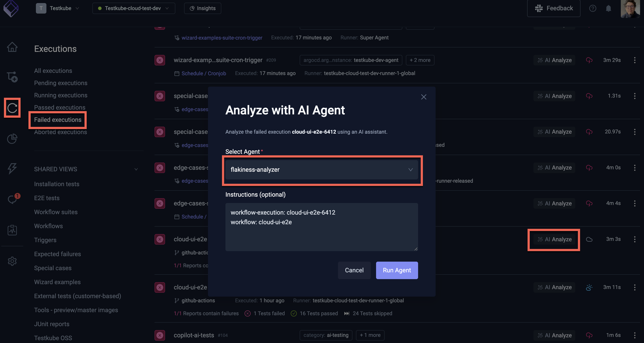This screenshot has height=343, width=644.
Task: Open the notifications bell icon
Action: (x=609, y=8)
